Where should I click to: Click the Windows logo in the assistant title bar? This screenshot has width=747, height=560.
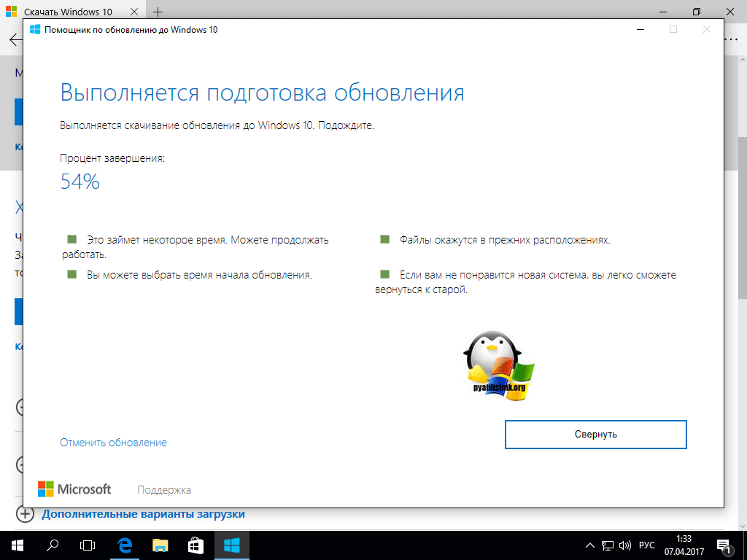point(35,29)
